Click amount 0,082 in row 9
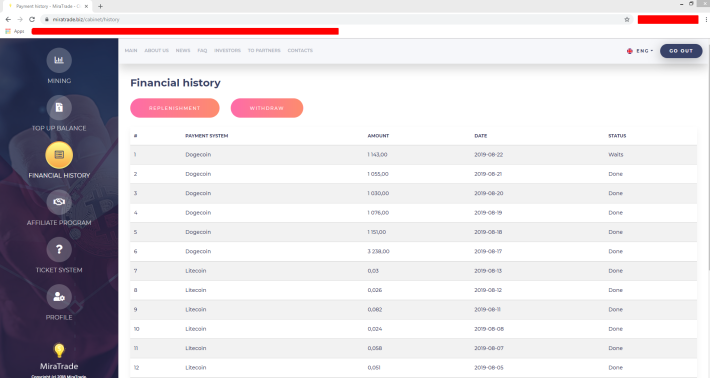 pyautogui.click(x=374, y=310)
